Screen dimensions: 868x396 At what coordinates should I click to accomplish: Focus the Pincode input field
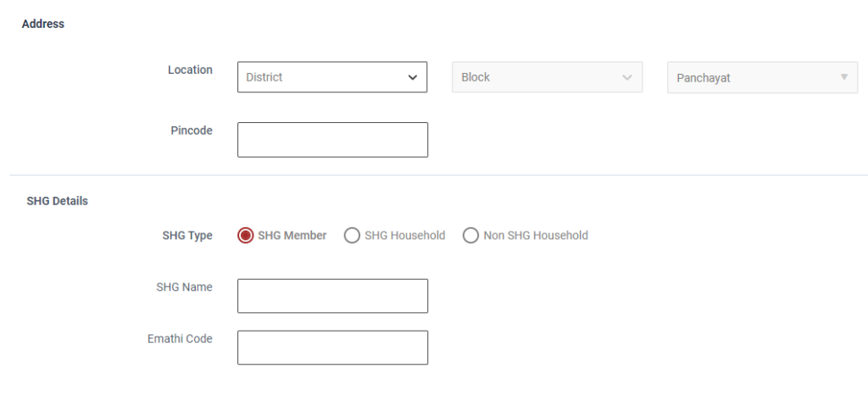pos(332,140)
